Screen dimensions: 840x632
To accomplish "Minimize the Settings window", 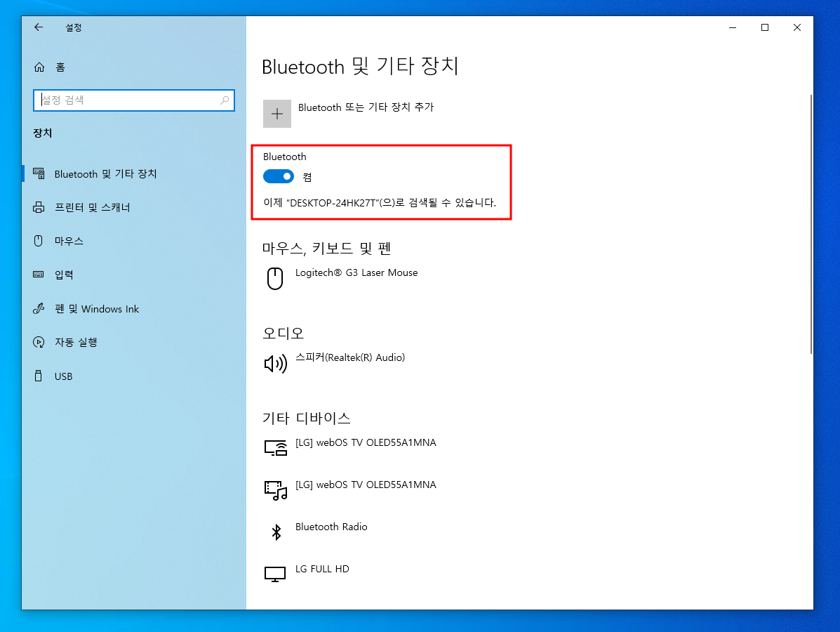I will pos(733,27).
